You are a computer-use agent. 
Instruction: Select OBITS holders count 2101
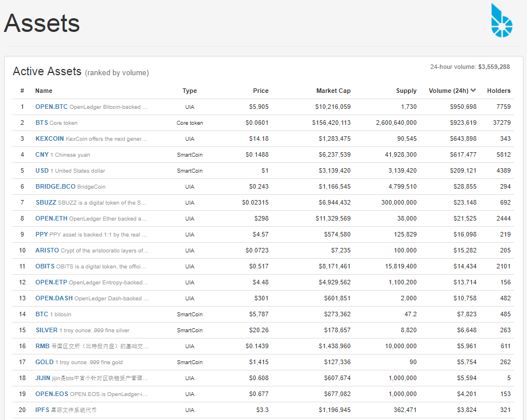tap(504, 266)
